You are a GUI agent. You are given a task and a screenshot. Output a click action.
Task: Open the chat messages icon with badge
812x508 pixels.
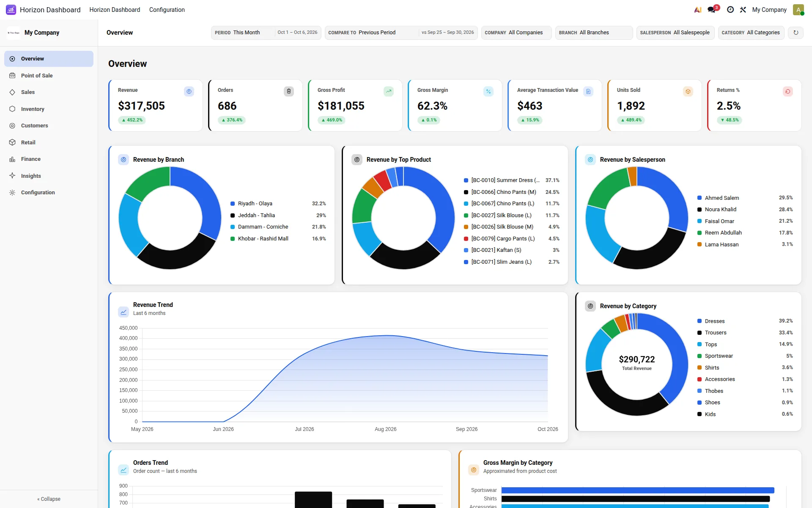point(712,10)
